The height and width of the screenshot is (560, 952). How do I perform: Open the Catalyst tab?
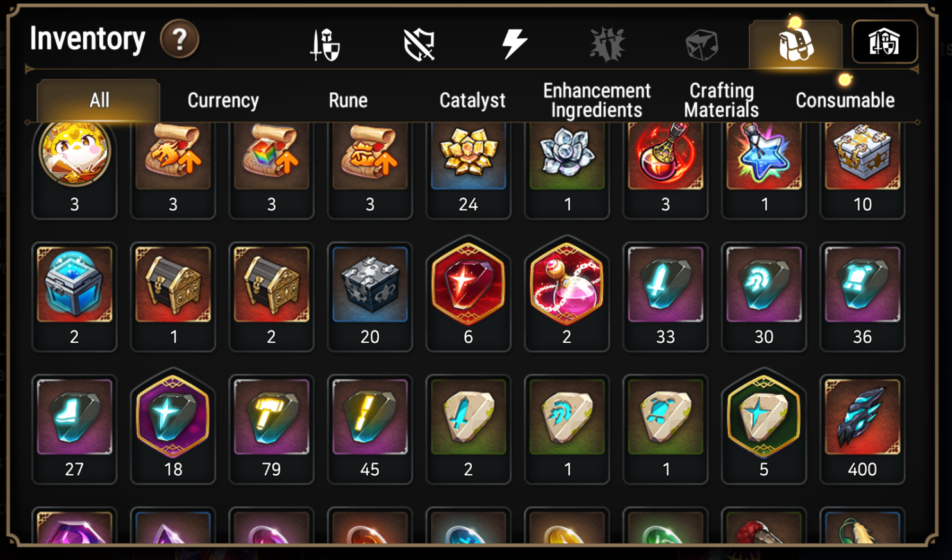pyautogui.click(x=472, y=101)
